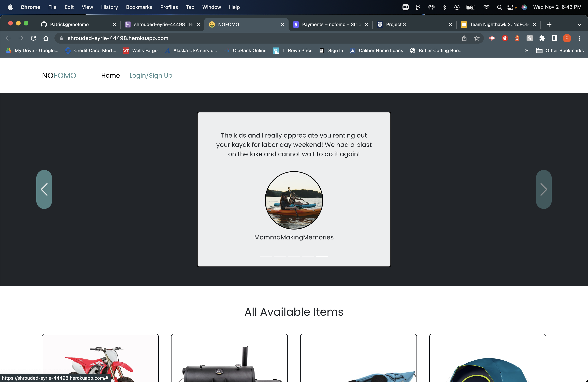
Task: Switch to the Project 3 tab
Action: pyautogui.click(x=395, y=25)
